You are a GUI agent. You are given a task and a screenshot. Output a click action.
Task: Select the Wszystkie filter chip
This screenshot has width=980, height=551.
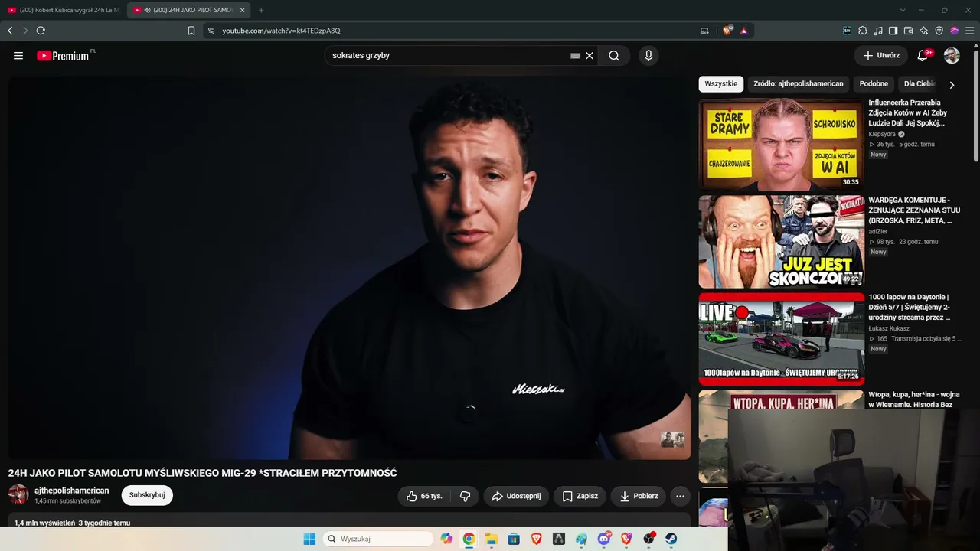[720, 84]
